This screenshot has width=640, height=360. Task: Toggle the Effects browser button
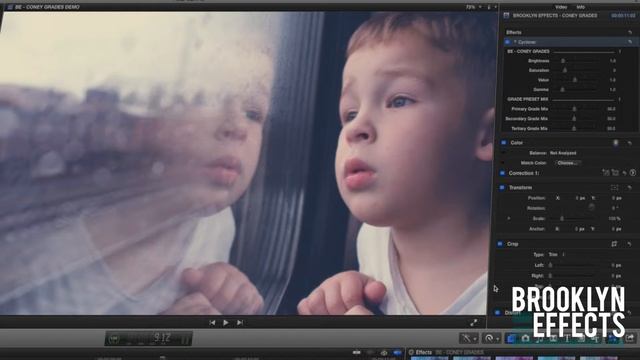(511, 338)
